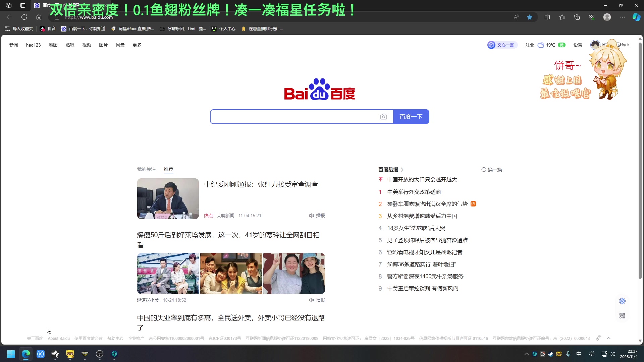Screen dimensions: 644x362
Task: Open the Windows Start menu
Action: click(11, 354)
